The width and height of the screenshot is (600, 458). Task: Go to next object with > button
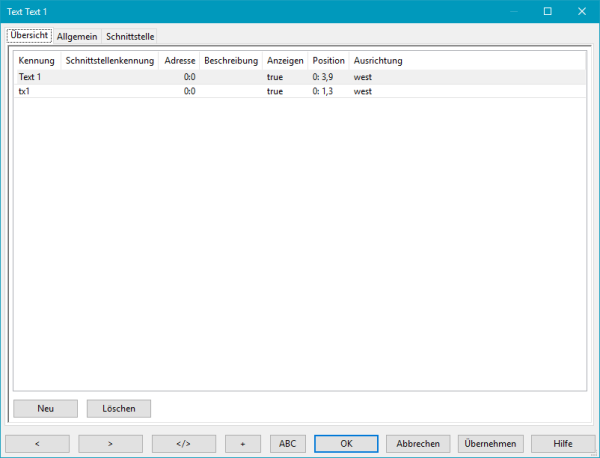coord(110,443)
